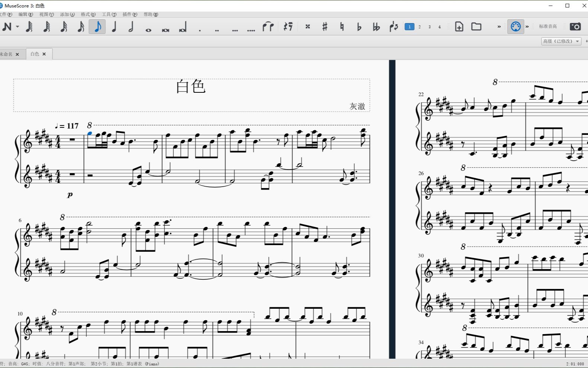
Task: Select the quarter note duration
Action: pyautogui.click(x=114, y=27)
